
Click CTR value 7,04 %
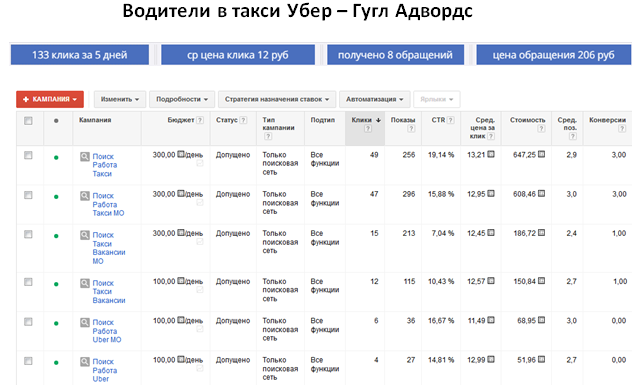[443, 233]
